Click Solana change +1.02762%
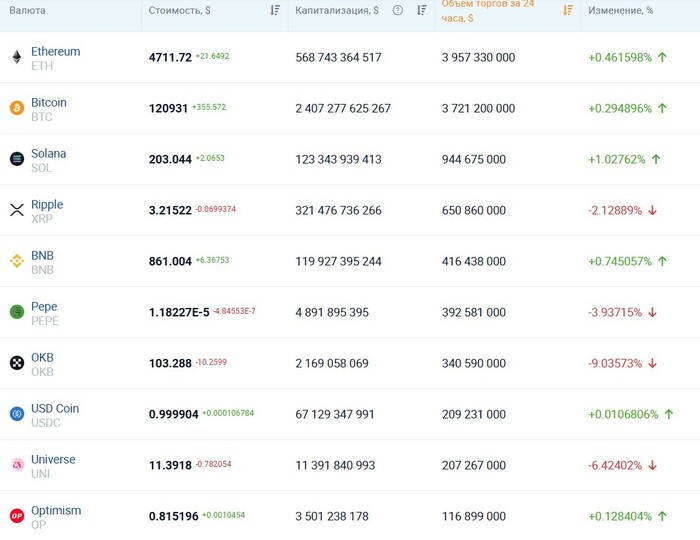700x540 pixels. 617,159
